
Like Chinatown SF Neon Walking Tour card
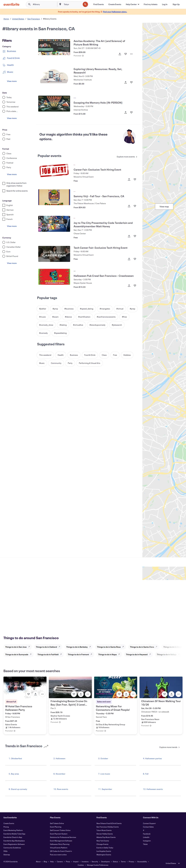click(164, 694)
